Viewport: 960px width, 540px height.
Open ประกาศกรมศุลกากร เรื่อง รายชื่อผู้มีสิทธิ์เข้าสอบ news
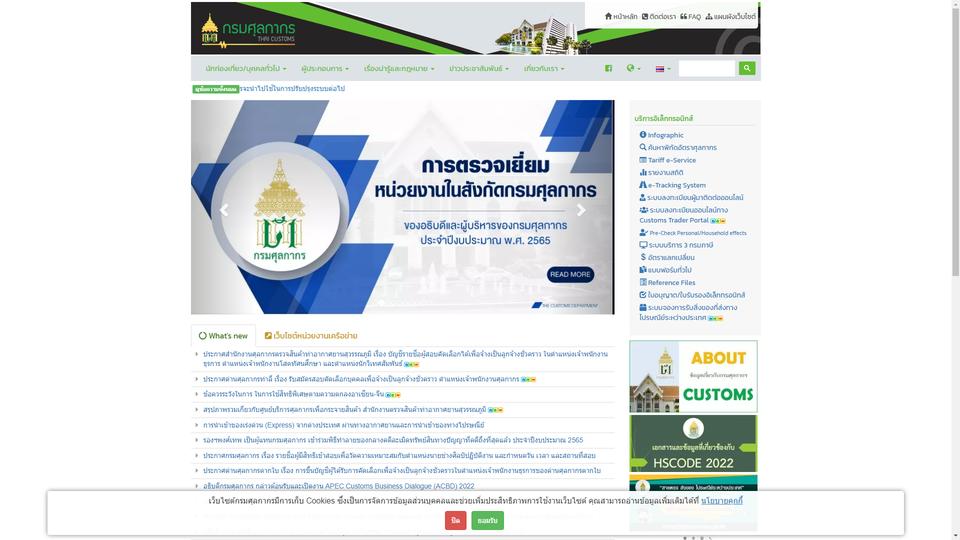coord(399,456)
